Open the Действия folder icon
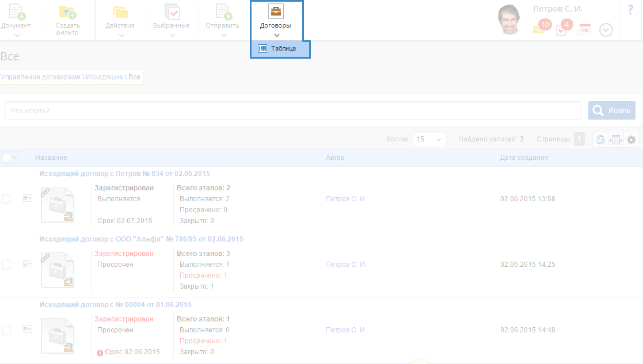The image size is (643, 364). (x=120, y=12)
